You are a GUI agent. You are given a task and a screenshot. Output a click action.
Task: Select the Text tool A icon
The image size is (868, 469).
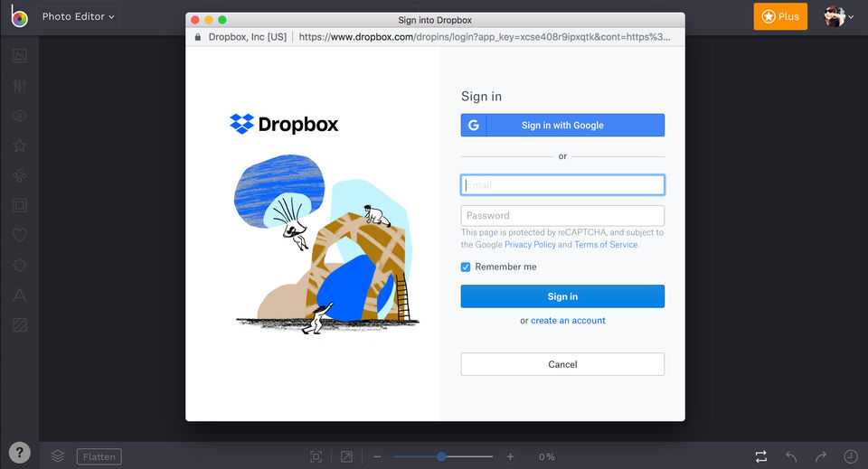coord(19,295)
